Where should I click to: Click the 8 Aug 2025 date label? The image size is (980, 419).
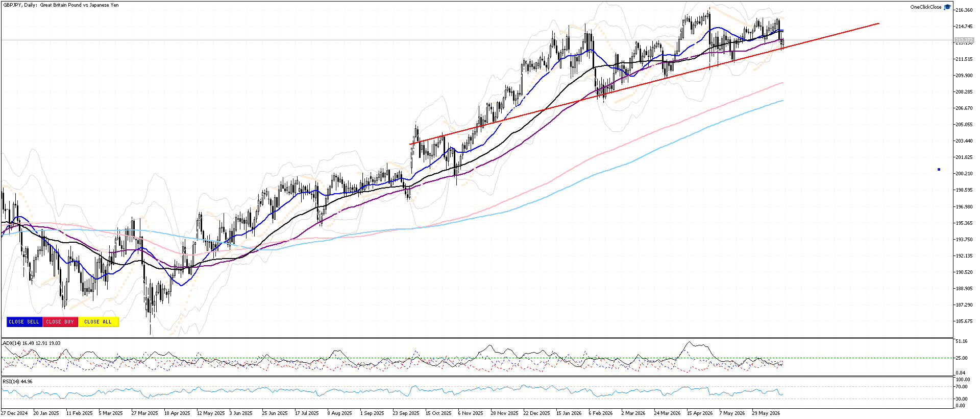tap(340, 413)
